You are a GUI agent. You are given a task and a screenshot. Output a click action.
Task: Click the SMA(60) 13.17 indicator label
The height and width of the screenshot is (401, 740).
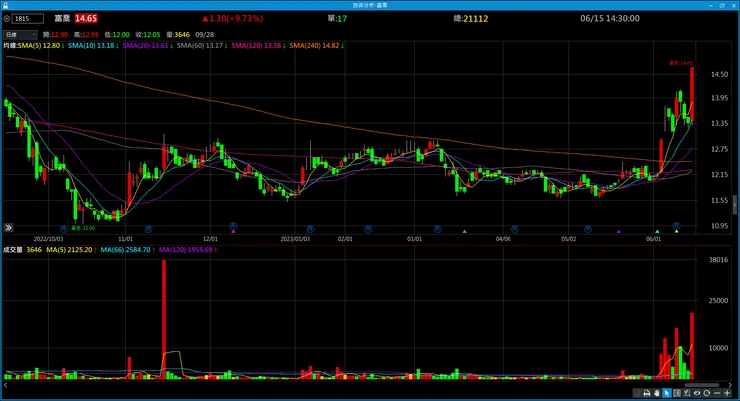coord(202,46)
